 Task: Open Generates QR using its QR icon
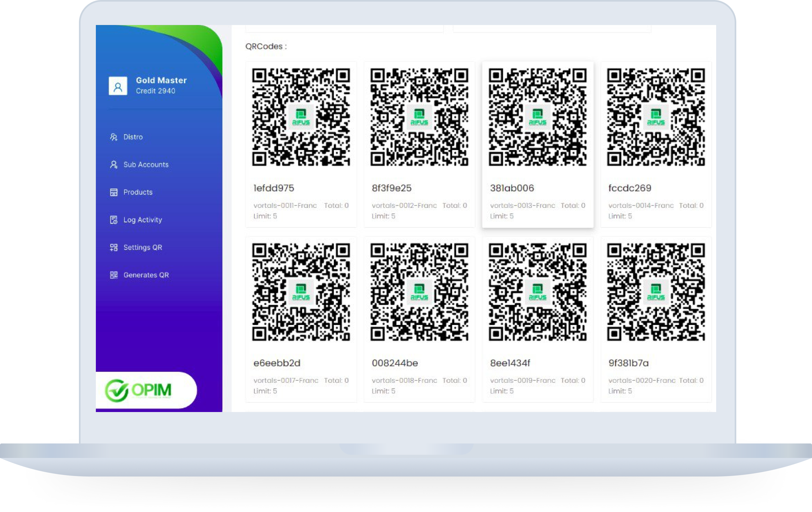114,275
